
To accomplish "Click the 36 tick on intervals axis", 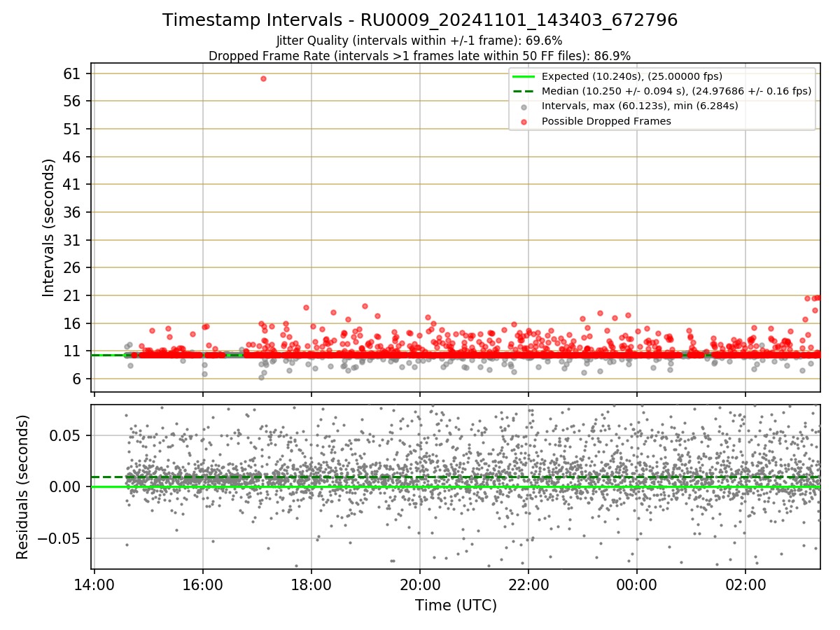I will [73, 212].
